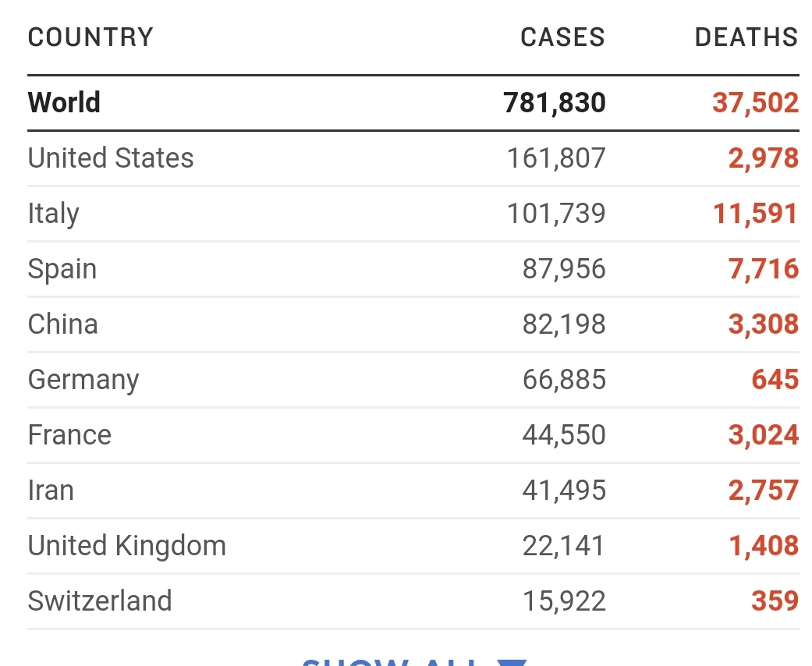
Task: Select Germany in the table
Action: 83,380
